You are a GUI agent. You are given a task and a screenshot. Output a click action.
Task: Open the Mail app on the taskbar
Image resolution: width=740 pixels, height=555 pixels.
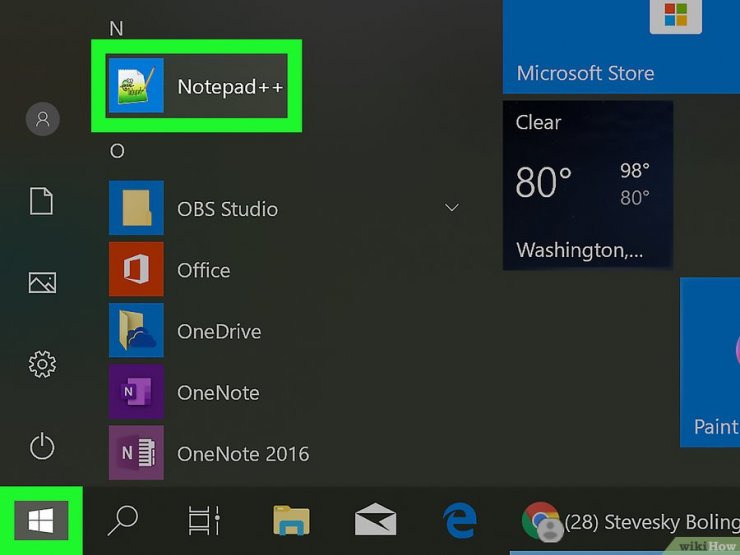(x=375, y=519)
